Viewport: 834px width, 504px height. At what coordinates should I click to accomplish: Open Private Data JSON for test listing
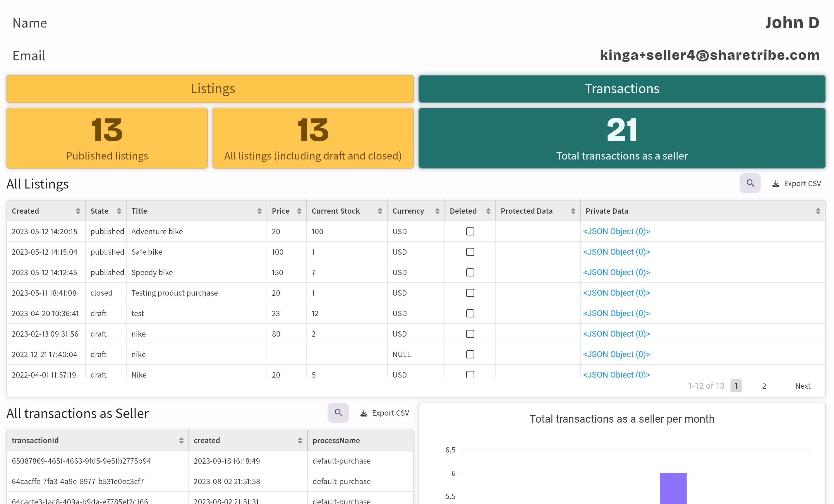(616, 313)
